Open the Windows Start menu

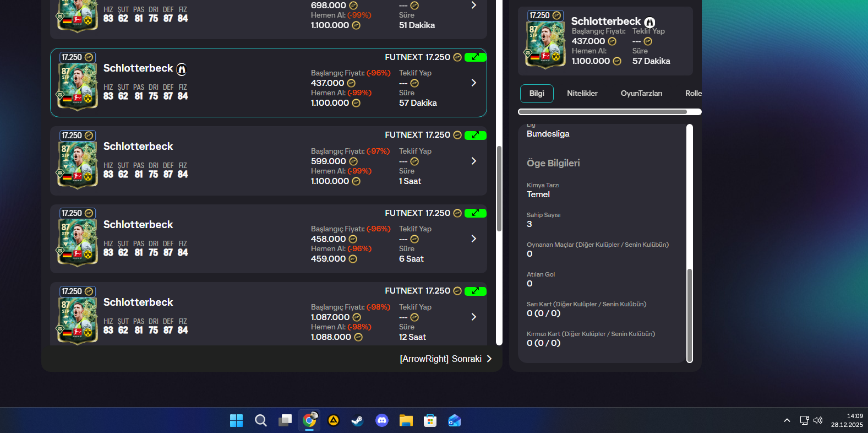point(236,421)
